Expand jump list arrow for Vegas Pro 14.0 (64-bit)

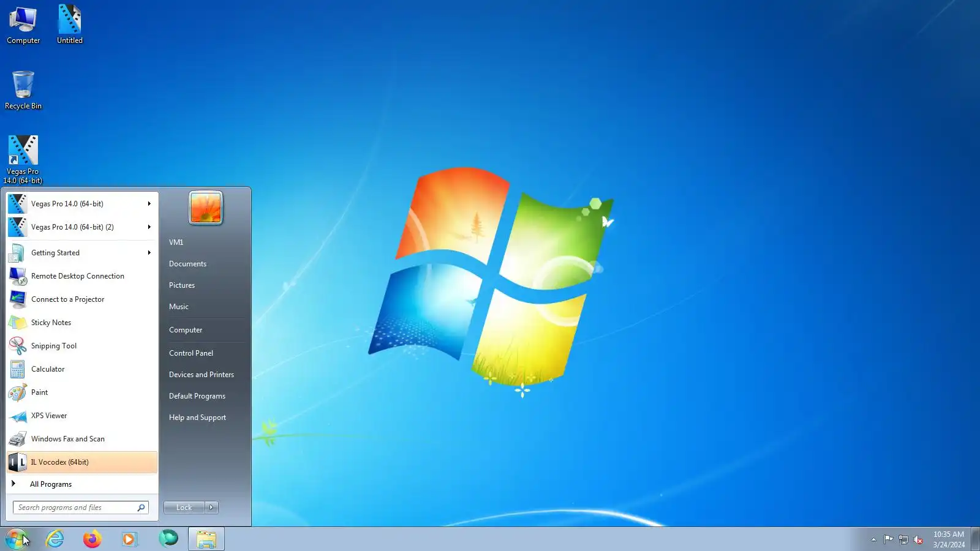tap(149, 204)
